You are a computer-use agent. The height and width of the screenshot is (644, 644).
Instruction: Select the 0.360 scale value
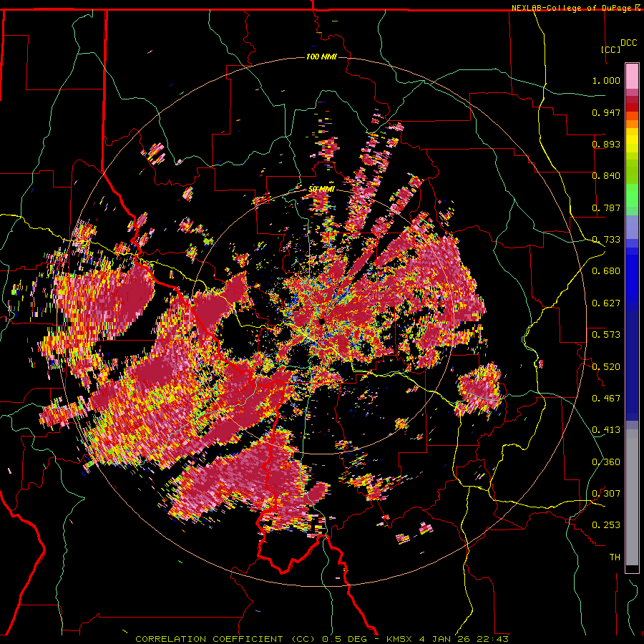[x=606, y=462]
